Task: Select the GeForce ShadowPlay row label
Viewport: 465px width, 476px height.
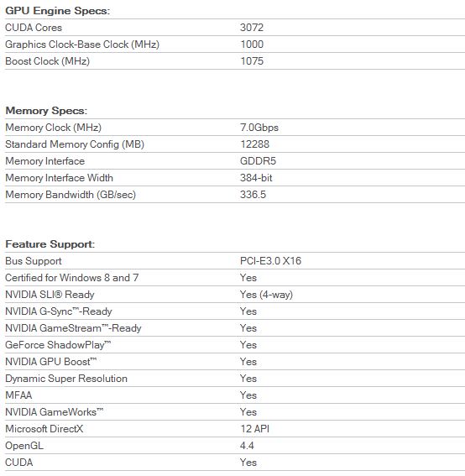Action: [x=58, y=345]
